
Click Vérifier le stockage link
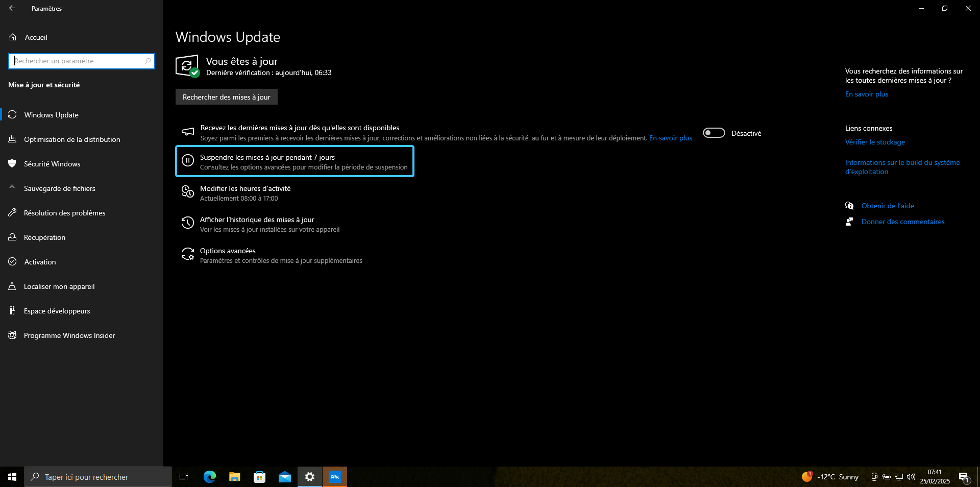(x=875, y=142)
